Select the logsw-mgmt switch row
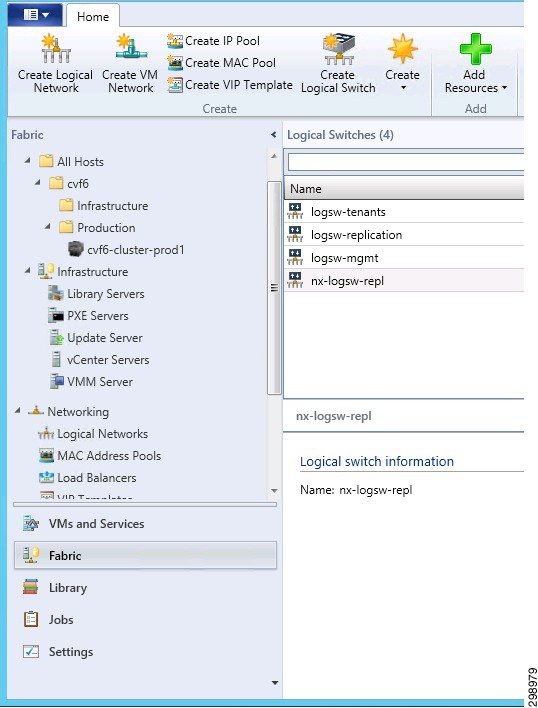The height and width of the screenshot is (708, 538). tap(404, 257)
